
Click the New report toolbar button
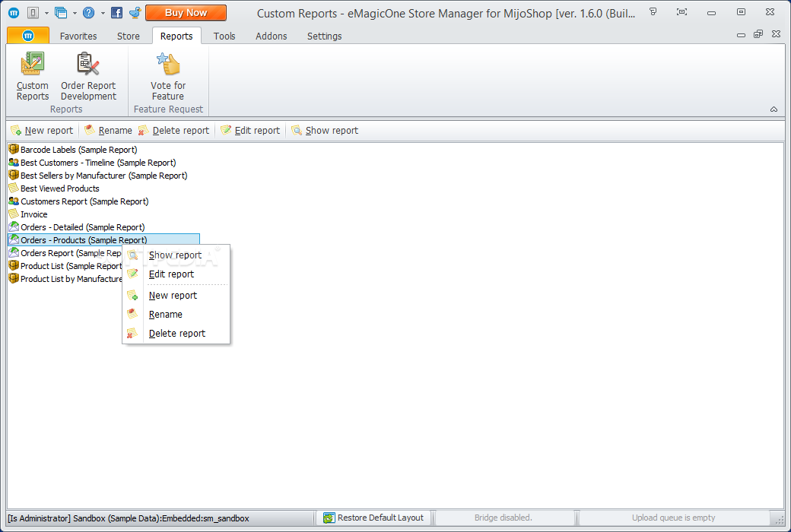pos(43,131)
